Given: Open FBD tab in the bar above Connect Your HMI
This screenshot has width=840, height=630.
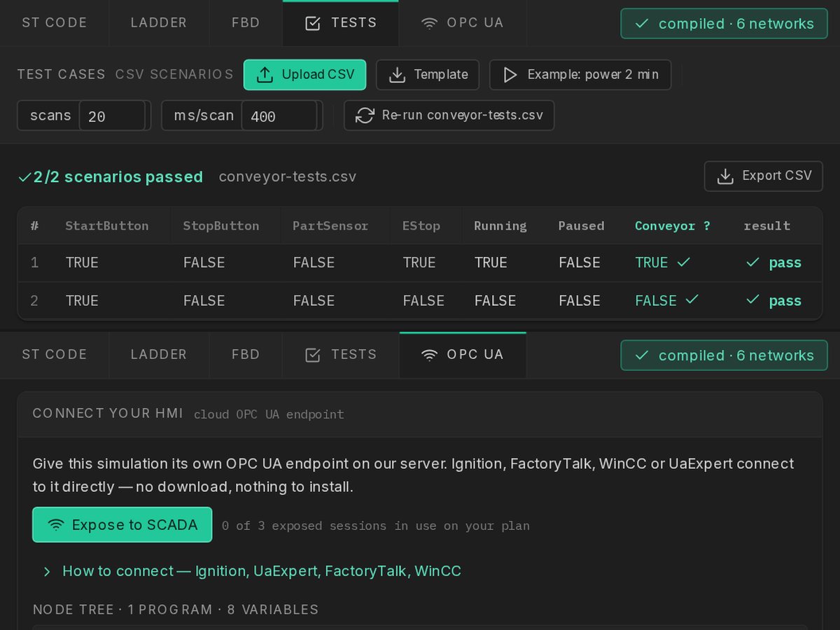Looking at the screenshot, I should tap(246, 354).
